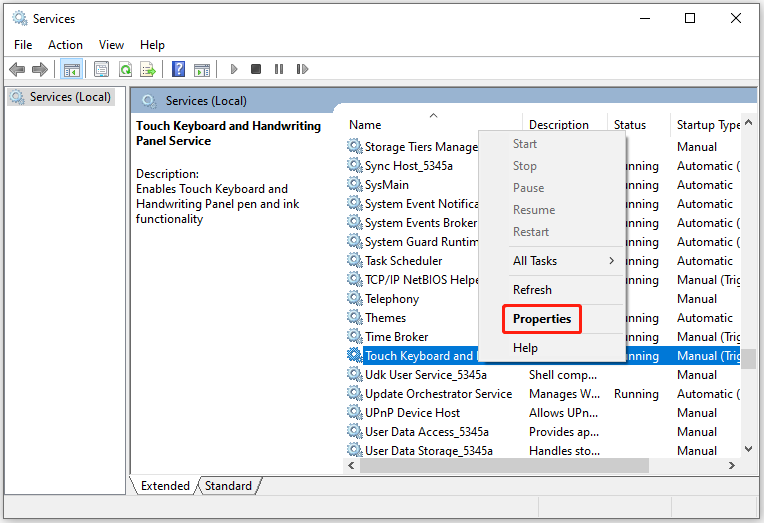
Task: Click the Restart Service toolbar icon
Action: pyautogui.click(x=302, y=69)
